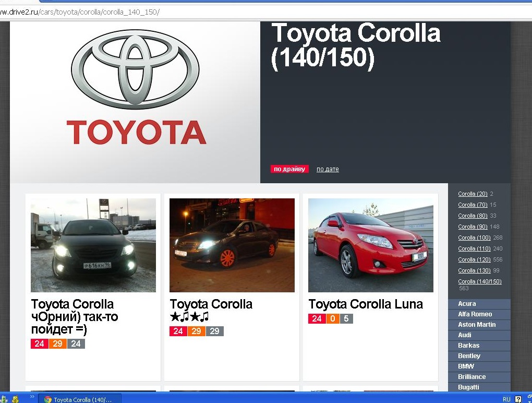Select BMW in the brand list
The image size is (532, 403).
(x=479, y=366)
